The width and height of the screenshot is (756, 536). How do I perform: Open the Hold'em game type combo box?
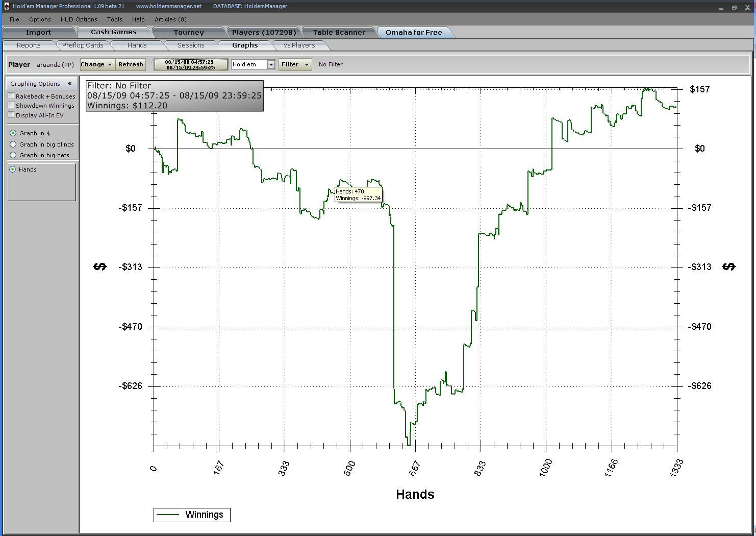coord(253,64)
